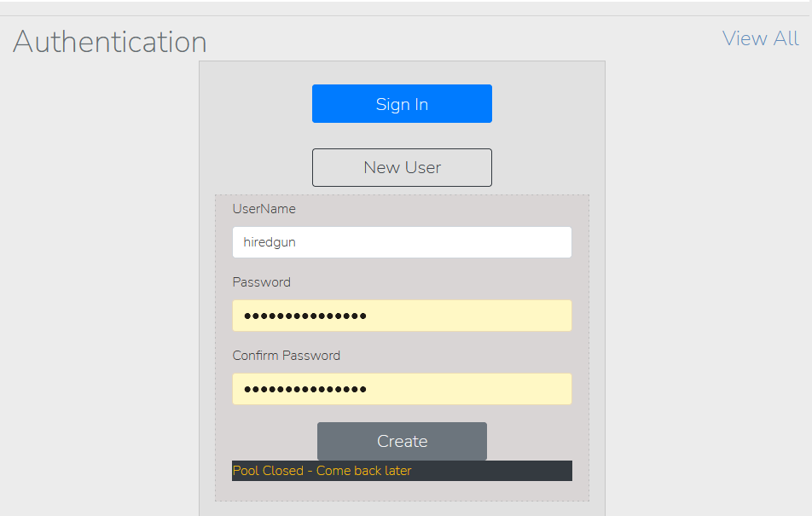Select the New User outlined button
This screenshot has height=516, width=812.
(402, 167)
